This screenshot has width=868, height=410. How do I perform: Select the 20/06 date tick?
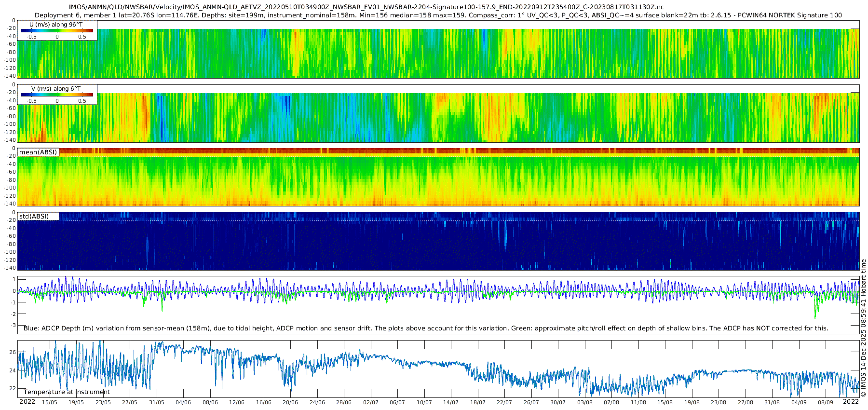[x=290, y=402]
